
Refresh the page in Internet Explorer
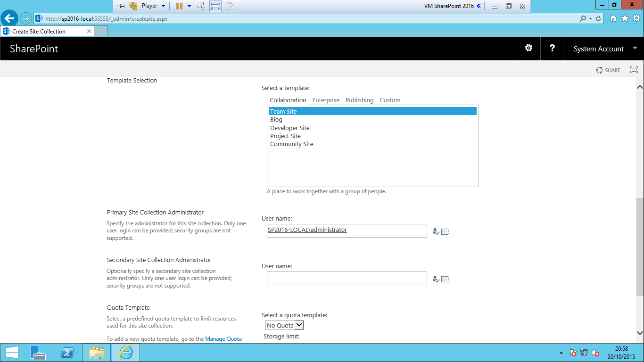[599, 18]
